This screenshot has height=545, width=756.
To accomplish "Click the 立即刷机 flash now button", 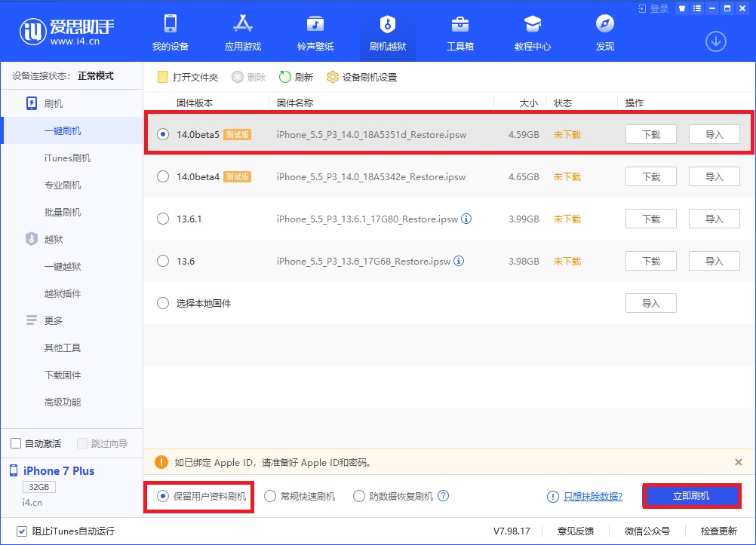I will tap(691, 496).
